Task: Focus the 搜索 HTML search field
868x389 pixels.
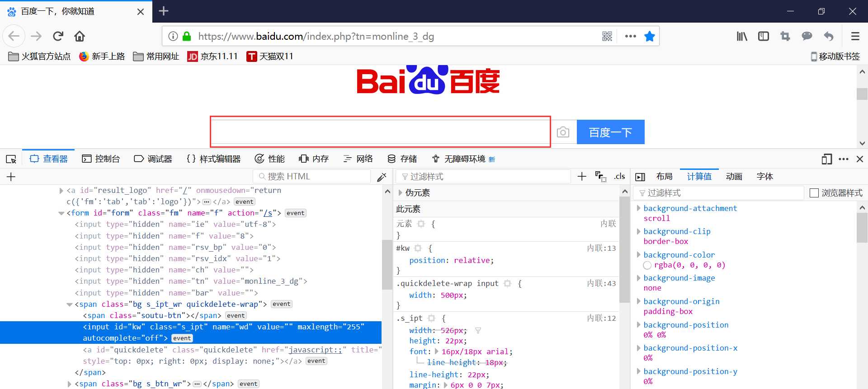Action: 312,177
